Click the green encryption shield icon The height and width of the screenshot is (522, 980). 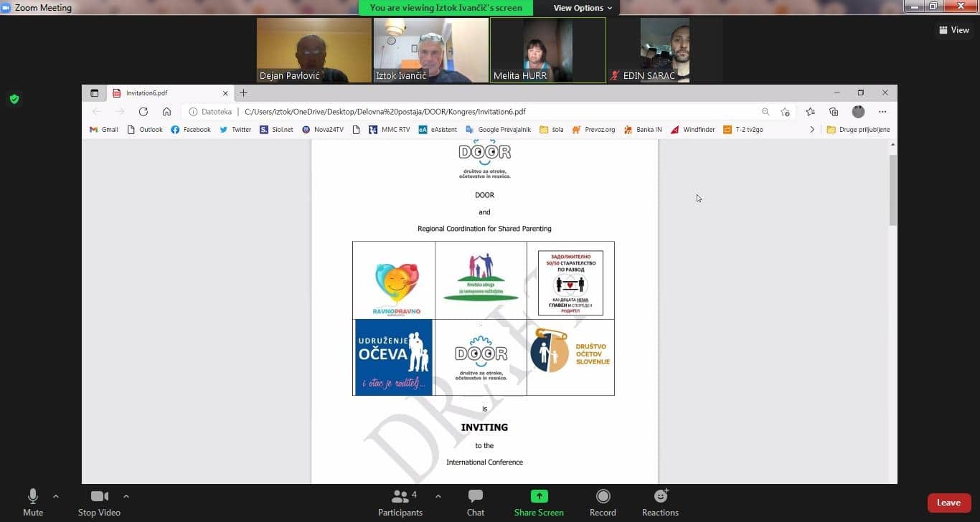(14, 99)
